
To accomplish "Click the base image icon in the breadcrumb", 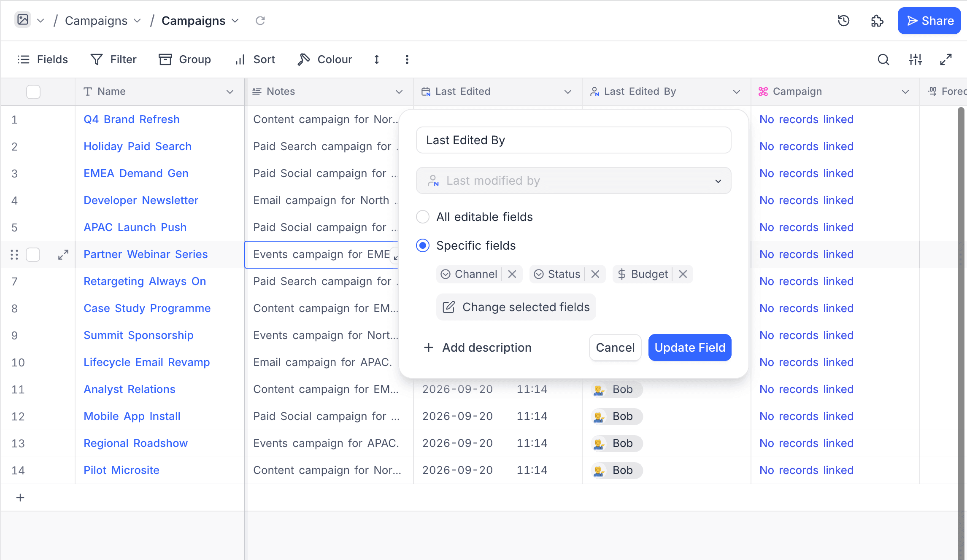I will point(23,20).
